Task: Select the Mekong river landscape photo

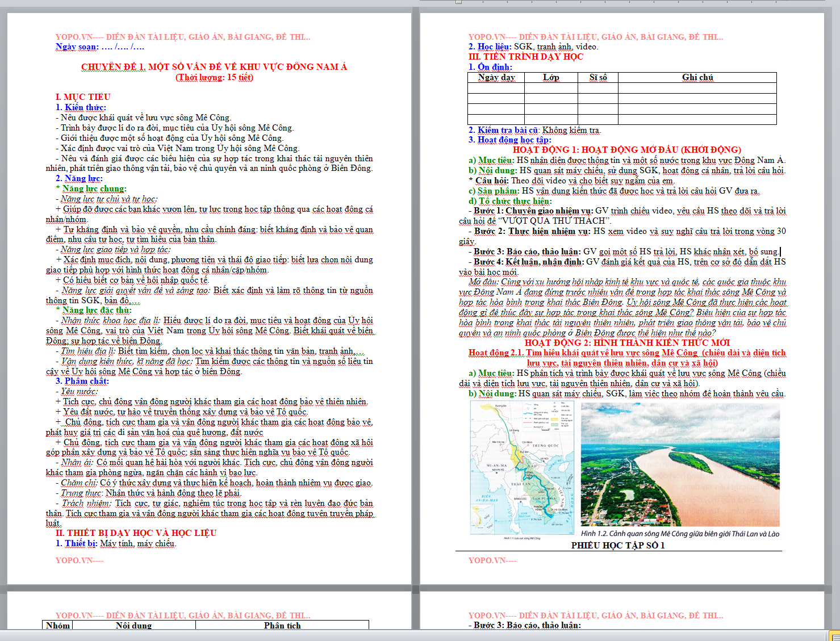Action: (680, 464)
